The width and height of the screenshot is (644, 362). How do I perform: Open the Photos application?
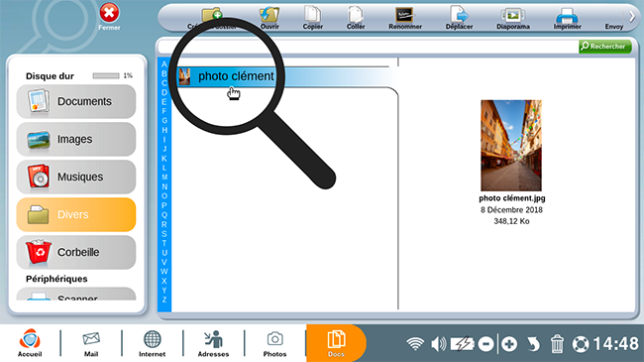point(274,343)
